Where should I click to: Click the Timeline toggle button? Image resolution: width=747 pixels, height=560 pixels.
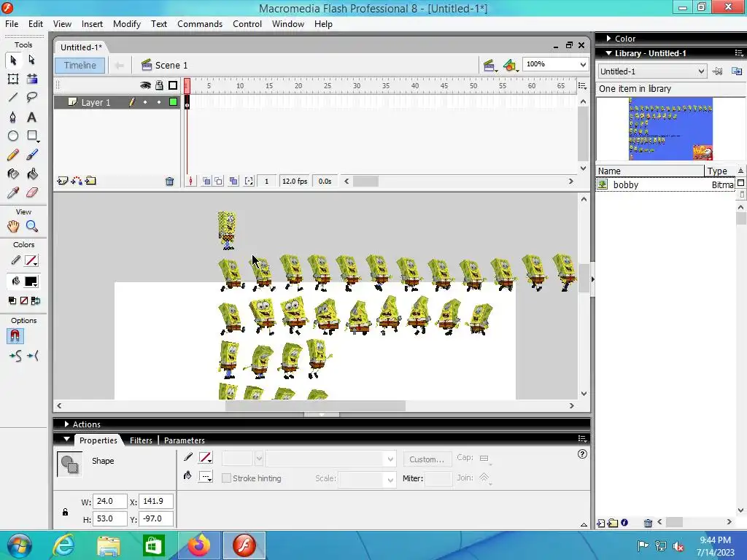point(80,66)
